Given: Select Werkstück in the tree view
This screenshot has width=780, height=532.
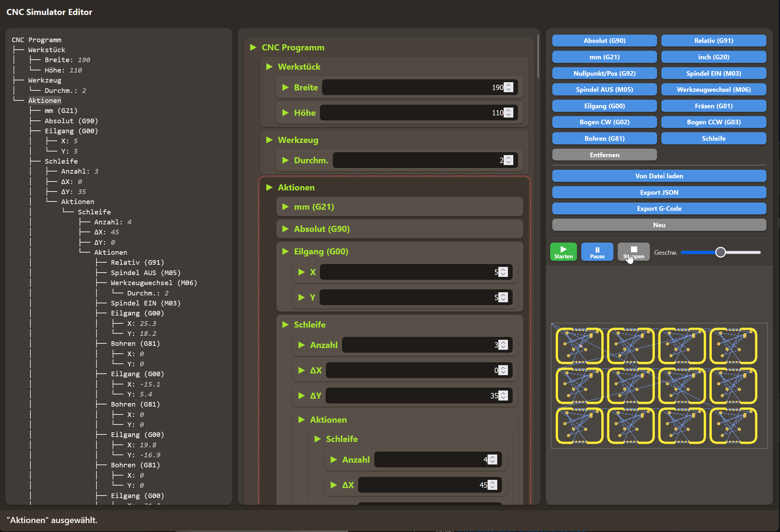Looking at the screenshot, I should tap(46, 50).
